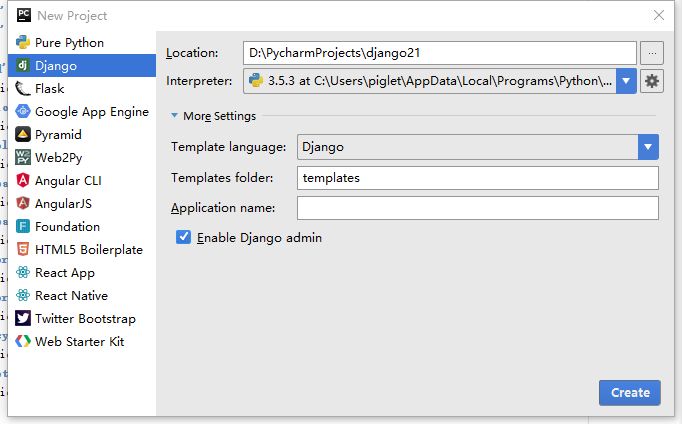682x424 pixels.
Task: Select the Pure Python project type
Action: pyautogui.click(x=82, y=43)
